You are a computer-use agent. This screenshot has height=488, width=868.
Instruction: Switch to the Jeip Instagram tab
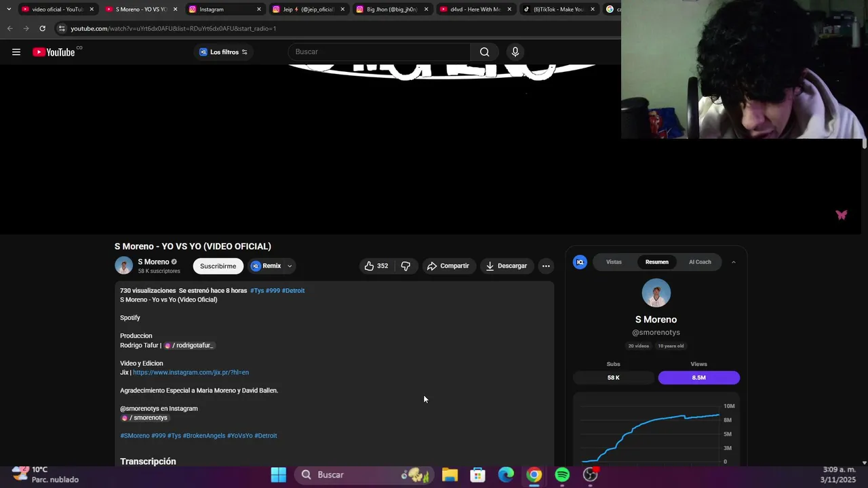[x=309, y=9]
